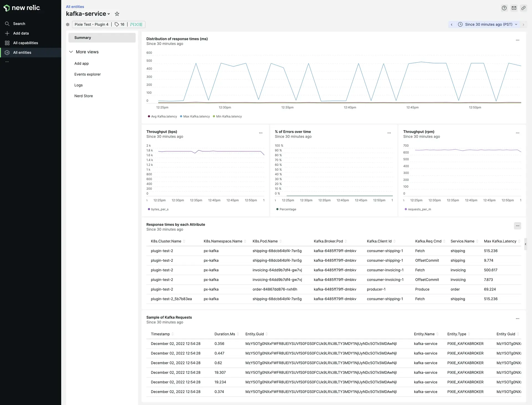Screen dimensions: 532x405
Task: Favorite kafka-service with the star icon
Action: pyautogui.click(x=117, y=14)
